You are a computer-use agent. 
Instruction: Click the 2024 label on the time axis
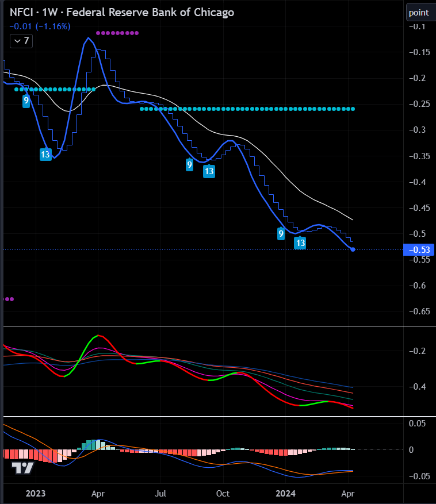pyautogui.click(x=285, y=494)
